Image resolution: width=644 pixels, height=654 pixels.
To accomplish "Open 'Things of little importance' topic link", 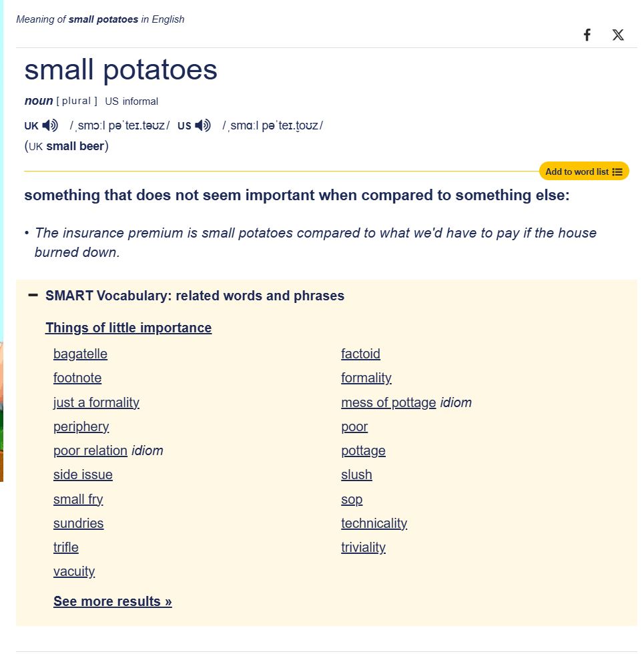I will click(128, 328).
